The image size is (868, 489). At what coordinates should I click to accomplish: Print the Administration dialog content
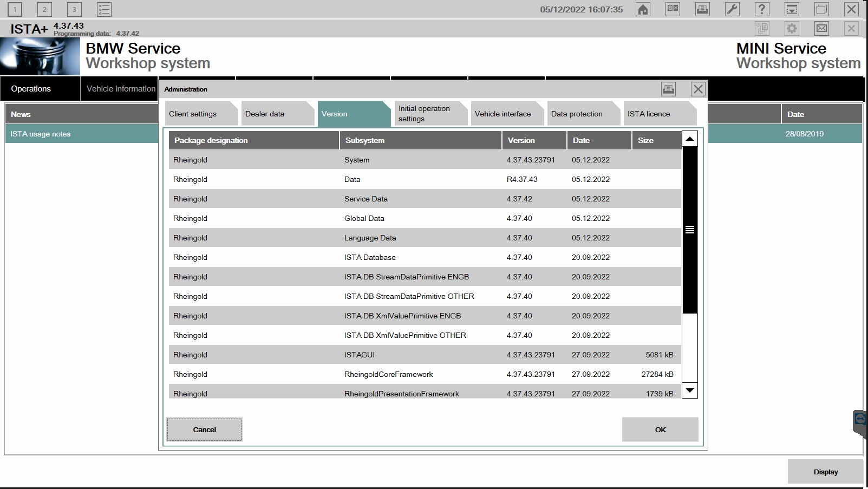point(668,89)
